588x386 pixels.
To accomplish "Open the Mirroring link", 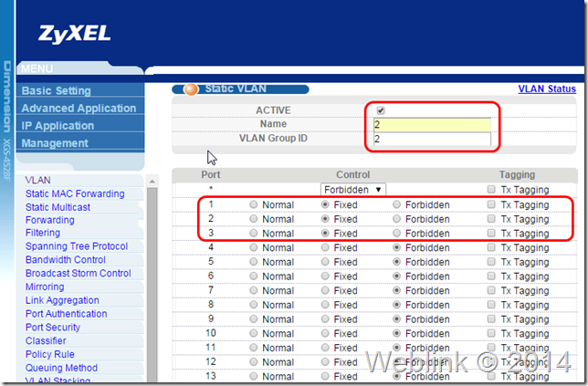I will 45,287.
